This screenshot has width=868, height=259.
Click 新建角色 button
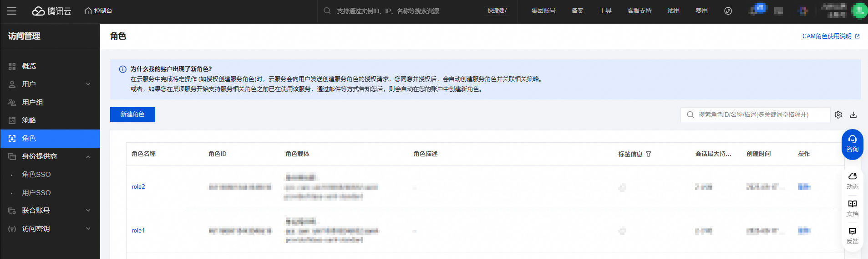(x=132, y=114)
